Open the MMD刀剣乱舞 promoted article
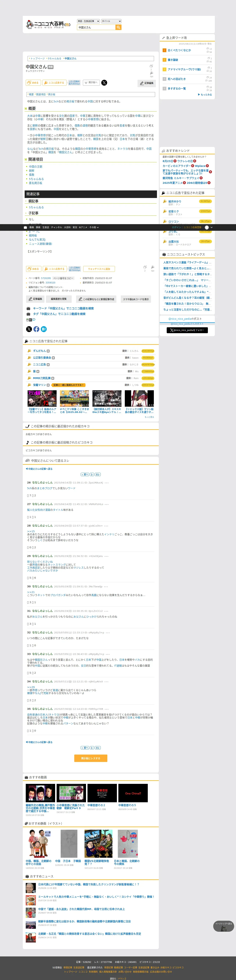This screenshot has height=980, width=236. point(42,378)
